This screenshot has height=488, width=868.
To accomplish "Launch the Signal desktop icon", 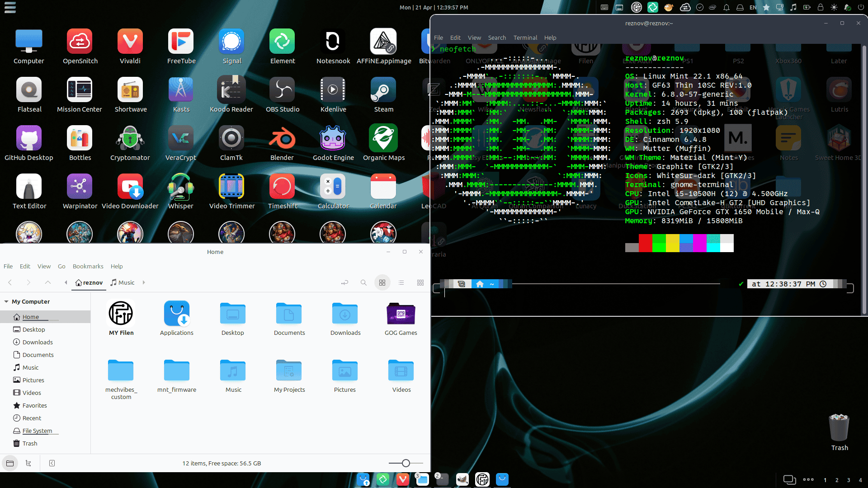I will [x=231, y=47].
